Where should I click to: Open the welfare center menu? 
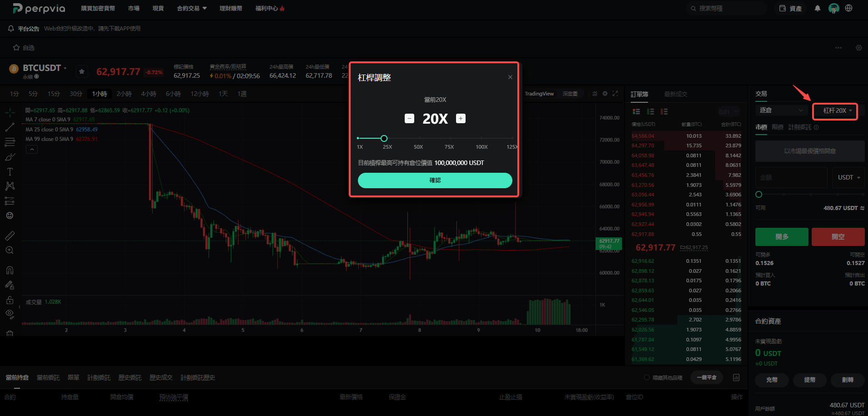click(x=270, y=8)
